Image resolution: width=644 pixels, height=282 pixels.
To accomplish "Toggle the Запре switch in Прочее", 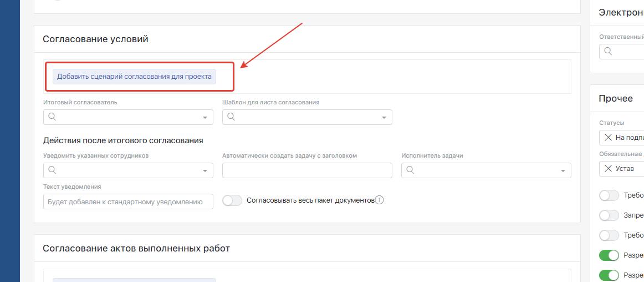I will [x=609, y=215].
